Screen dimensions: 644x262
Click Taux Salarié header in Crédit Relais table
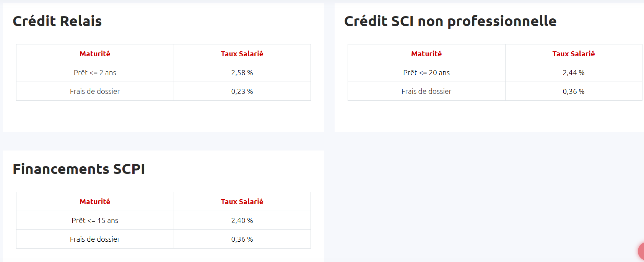pos(242,54)
